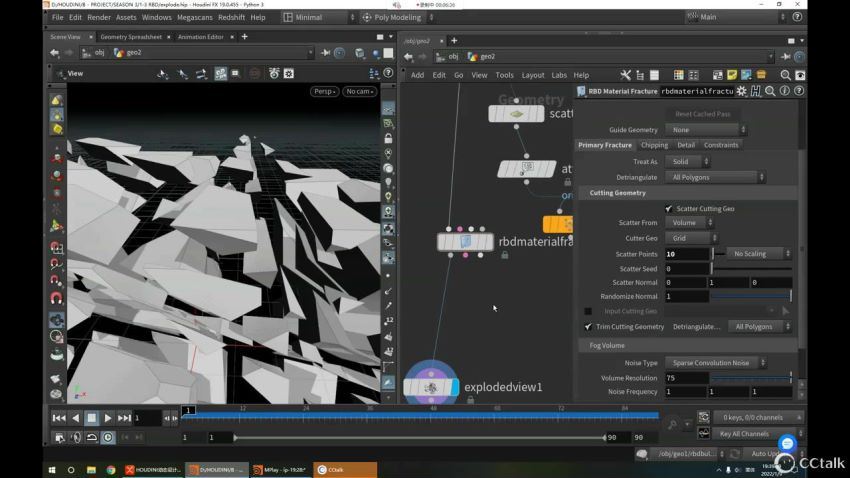The image size is (850, 478).
Task: Click the yellow sticky note icon
Action: click(x=732, y=75)
